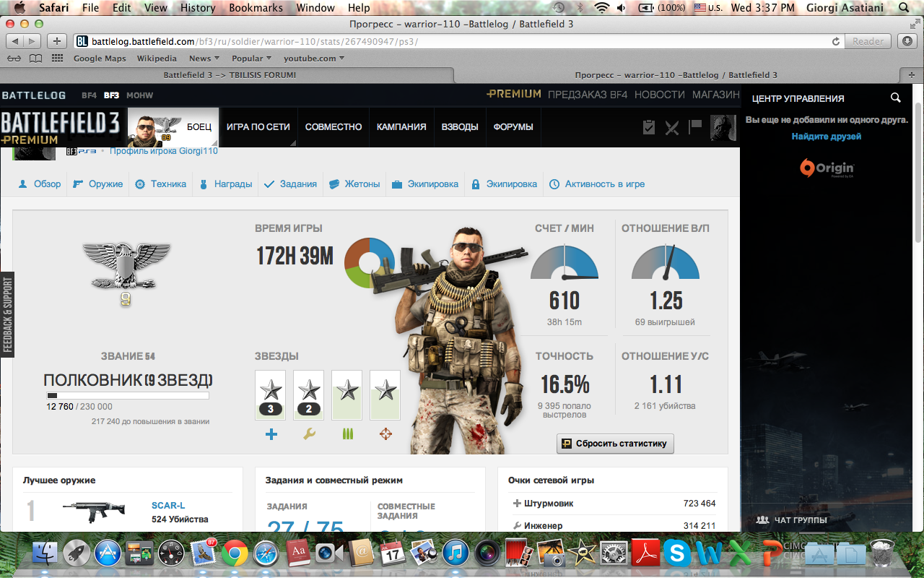Open the ФОРУМЫ navigation item
924x578 pixels.
click(513, 127)
